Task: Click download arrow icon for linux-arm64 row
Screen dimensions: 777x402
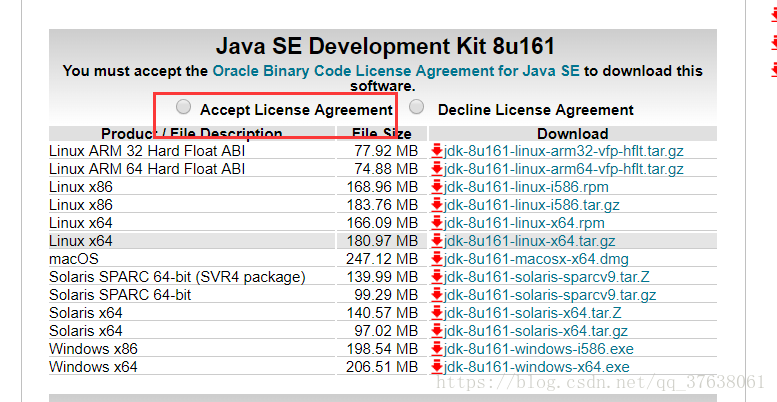Action: 437,169
